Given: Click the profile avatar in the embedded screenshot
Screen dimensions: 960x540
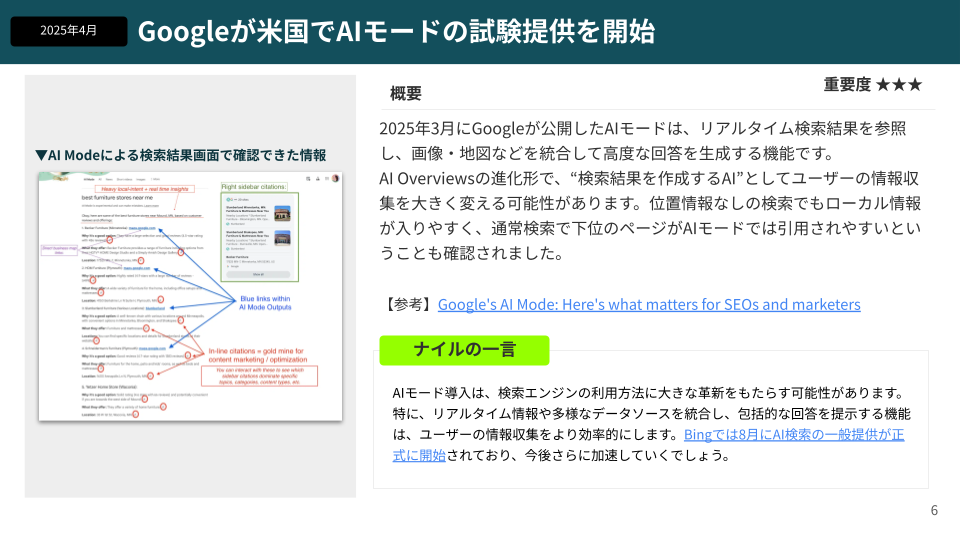Looking at the screenshot, I should point(335,178).
